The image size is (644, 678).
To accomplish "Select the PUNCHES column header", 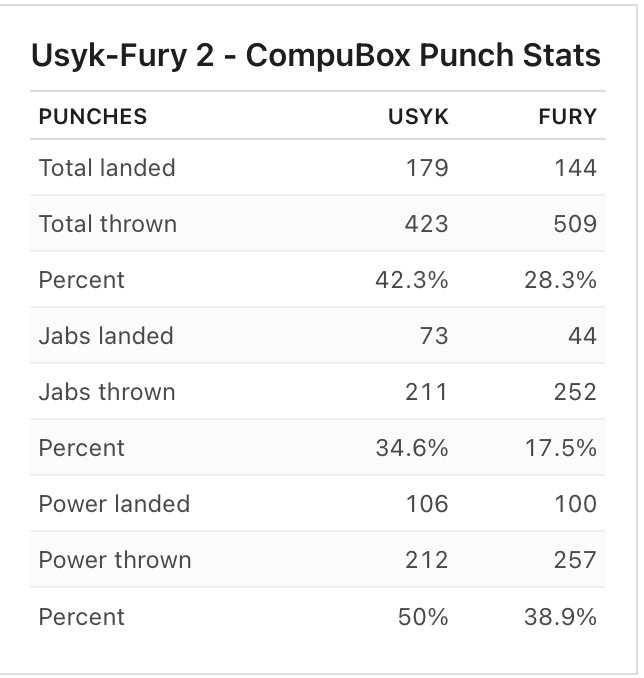I will click(x=93, y=117).
